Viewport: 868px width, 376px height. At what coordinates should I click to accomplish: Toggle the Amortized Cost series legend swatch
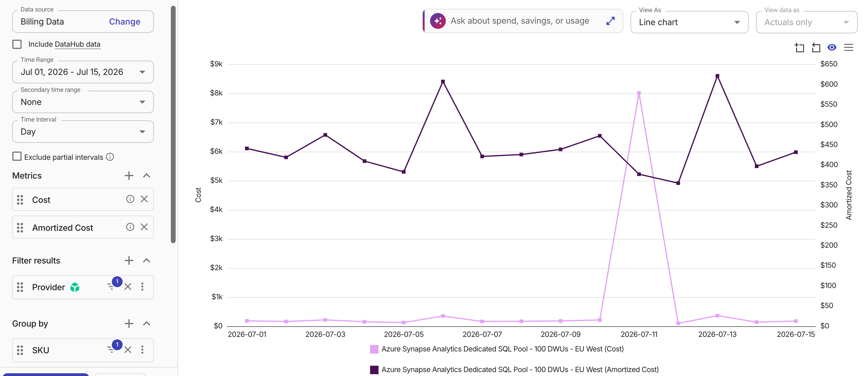coord(374,370)
